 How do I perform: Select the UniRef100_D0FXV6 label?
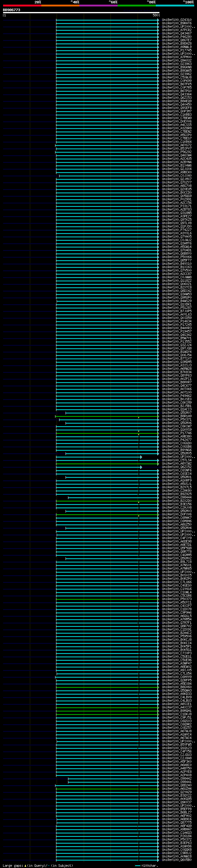tap(177, 515)
